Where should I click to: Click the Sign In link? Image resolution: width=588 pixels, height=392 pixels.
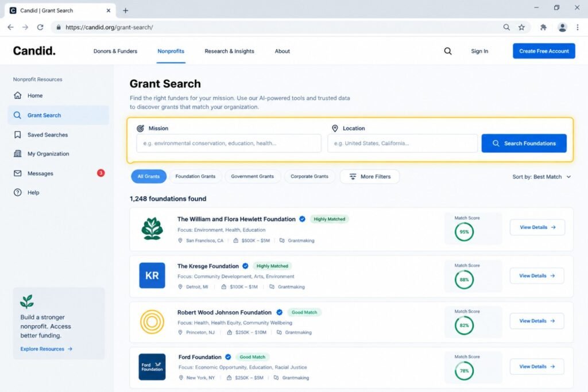click(x=479, y=51)
